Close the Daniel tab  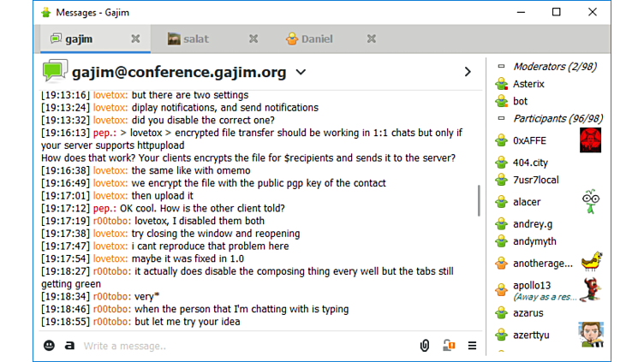coord(371,39)
